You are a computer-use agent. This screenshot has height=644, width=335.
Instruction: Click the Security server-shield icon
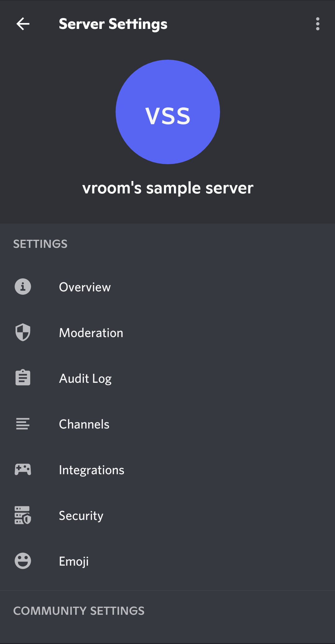click(23, 515)
